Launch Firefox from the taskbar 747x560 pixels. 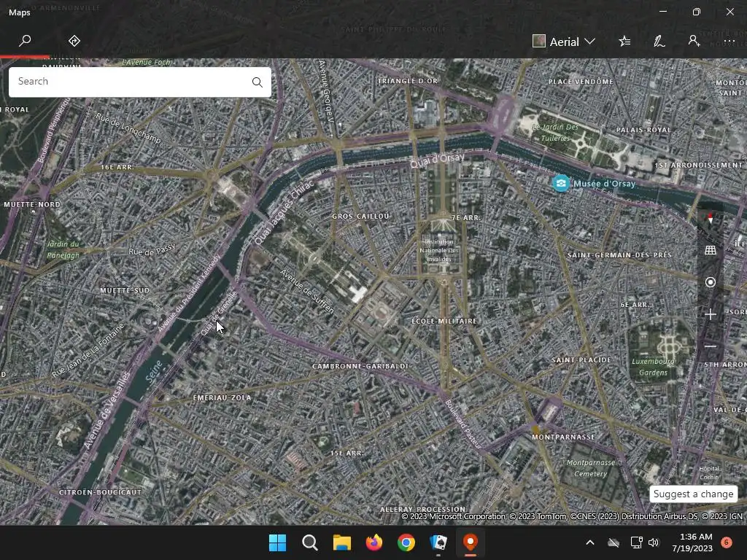click(x=374, y=542)
